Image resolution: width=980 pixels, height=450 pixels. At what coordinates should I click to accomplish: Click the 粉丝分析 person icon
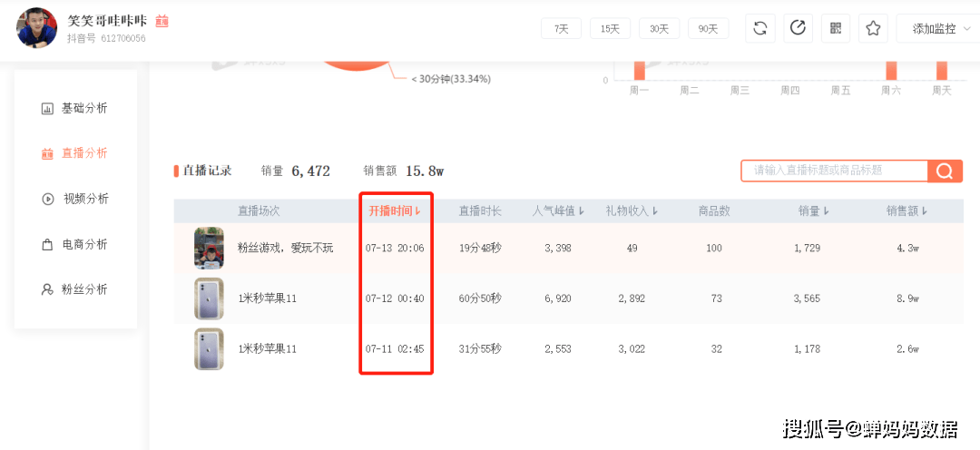coord(47,290)
